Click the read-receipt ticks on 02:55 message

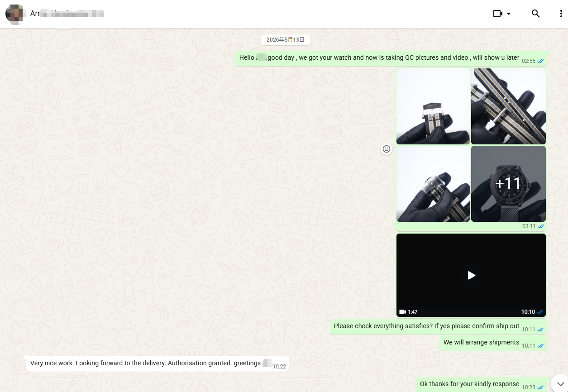click(540, 61)
